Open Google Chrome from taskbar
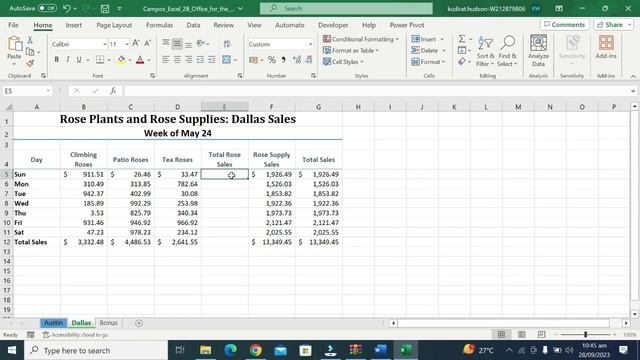 [x=256, y=350]
